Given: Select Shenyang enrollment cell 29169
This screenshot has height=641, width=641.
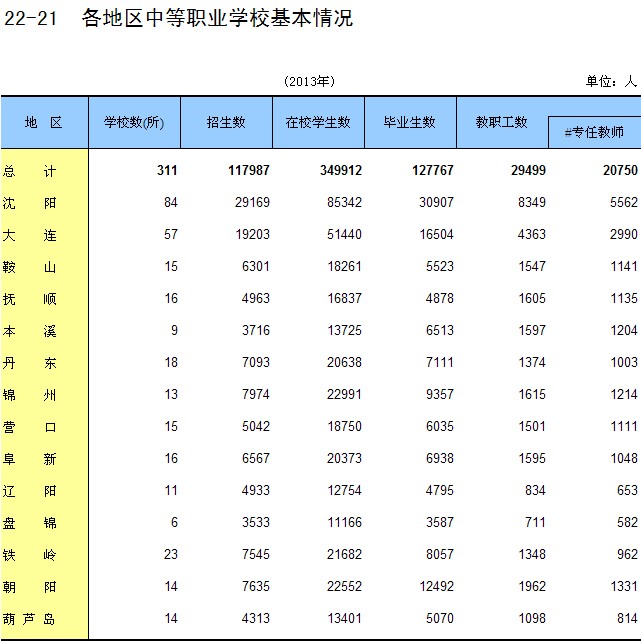Looking at the screenshot, I should pyautogui.click(x=252, y=202).
